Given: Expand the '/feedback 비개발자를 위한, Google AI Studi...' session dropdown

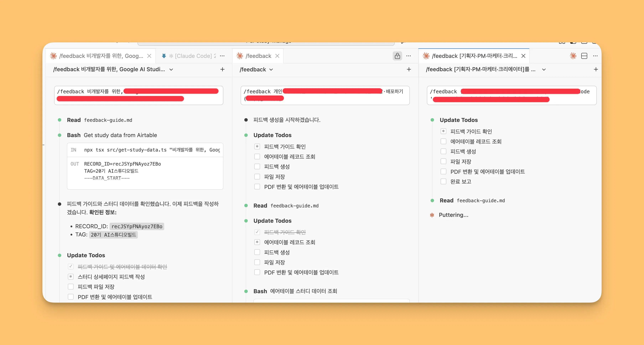Looking at the screenshot, I should [x=171, y=69].
